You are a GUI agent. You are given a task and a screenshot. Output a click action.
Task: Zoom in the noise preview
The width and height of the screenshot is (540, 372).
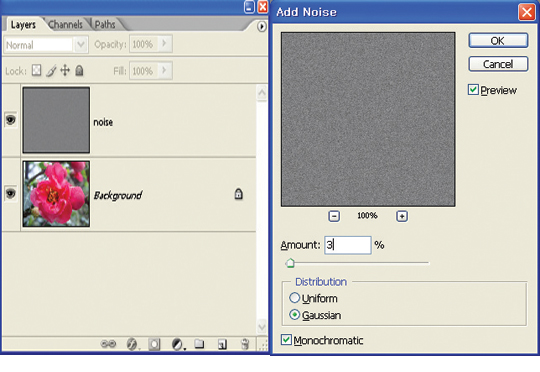402,216
